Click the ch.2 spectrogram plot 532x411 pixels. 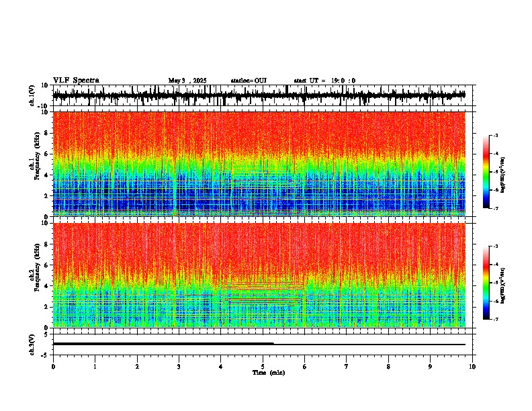coord(259,275)
